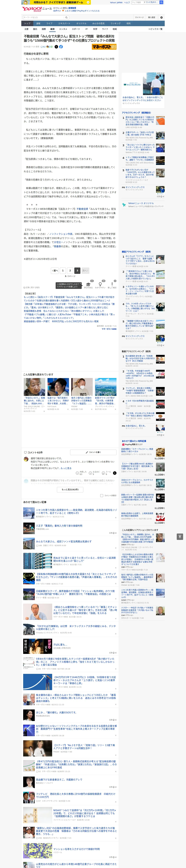Click the keyword search magnifier icon
This screenshot has width=186, height=868.
point(66,18)
